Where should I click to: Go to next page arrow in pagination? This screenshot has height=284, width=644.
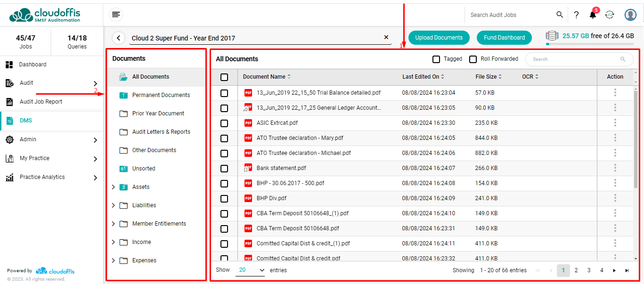click(x=614, y=270)
